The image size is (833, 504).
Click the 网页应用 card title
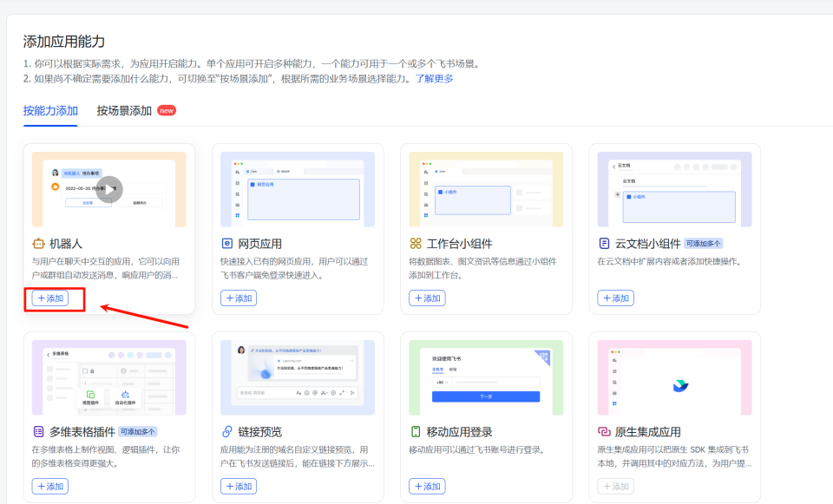click(259, 244)
